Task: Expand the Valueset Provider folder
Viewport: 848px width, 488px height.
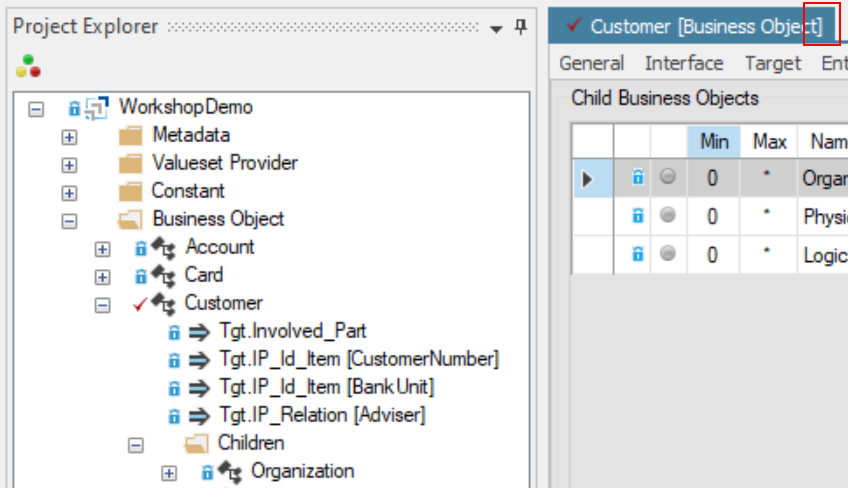Action: pyautogui.click(x=69, y=164)
